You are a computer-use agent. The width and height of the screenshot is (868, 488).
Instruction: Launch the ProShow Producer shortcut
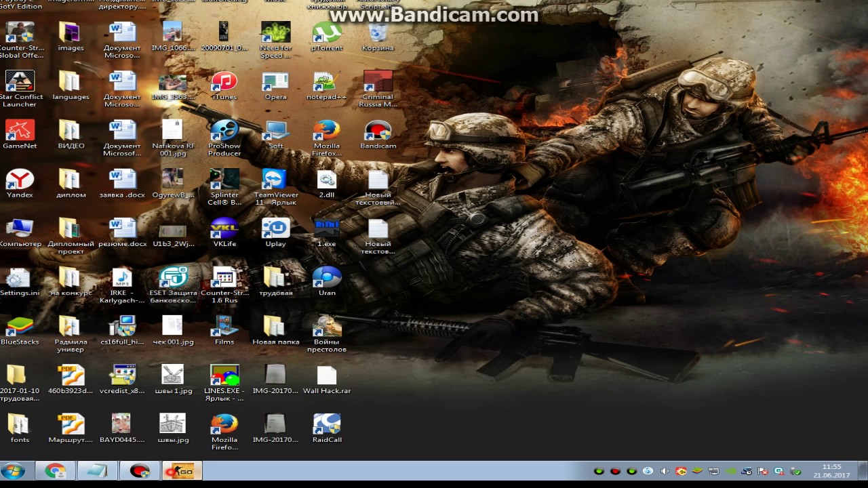click(x=224, y=138)
